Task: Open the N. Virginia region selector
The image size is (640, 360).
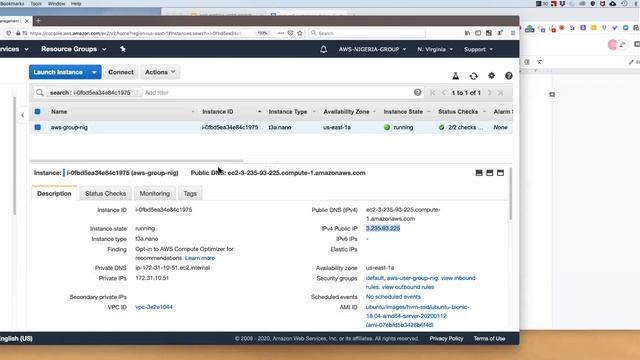Action: point(435,49)
